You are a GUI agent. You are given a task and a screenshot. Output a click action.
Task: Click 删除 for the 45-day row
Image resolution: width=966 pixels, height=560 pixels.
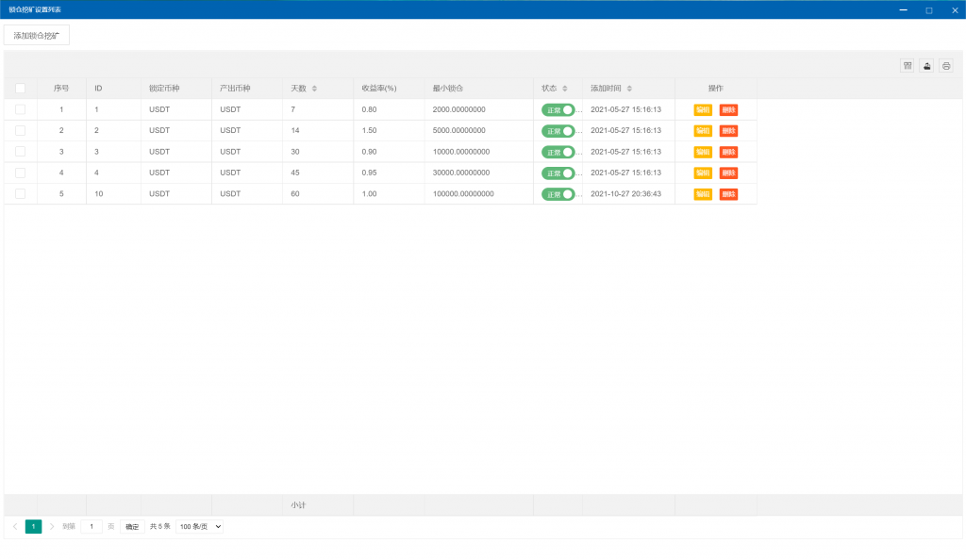tap(728, 173)
